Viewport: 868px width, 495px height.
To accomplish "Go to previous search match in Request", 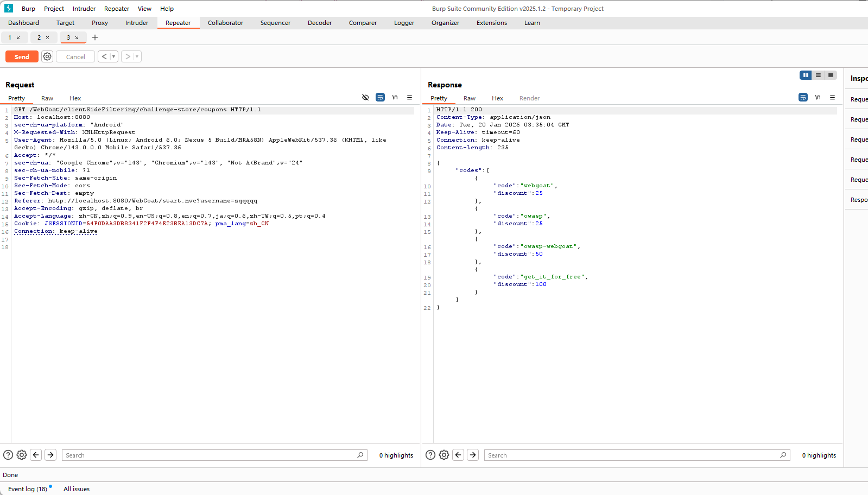I will click(36, 455).
